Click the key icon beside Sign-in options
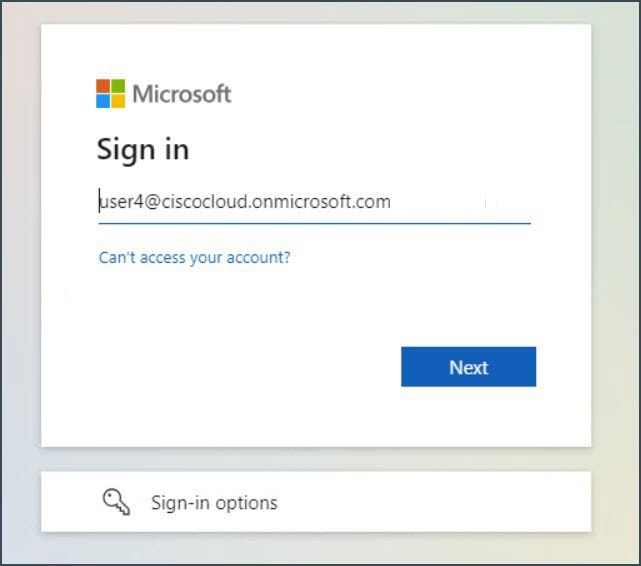The height and width of the screenshot is (566, 641). pos(117,501)
